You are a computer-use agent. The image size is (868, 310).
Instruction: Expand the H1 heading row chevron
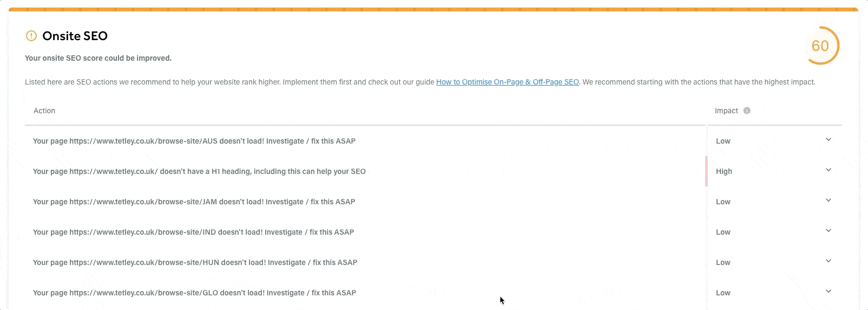pos(828,170)
